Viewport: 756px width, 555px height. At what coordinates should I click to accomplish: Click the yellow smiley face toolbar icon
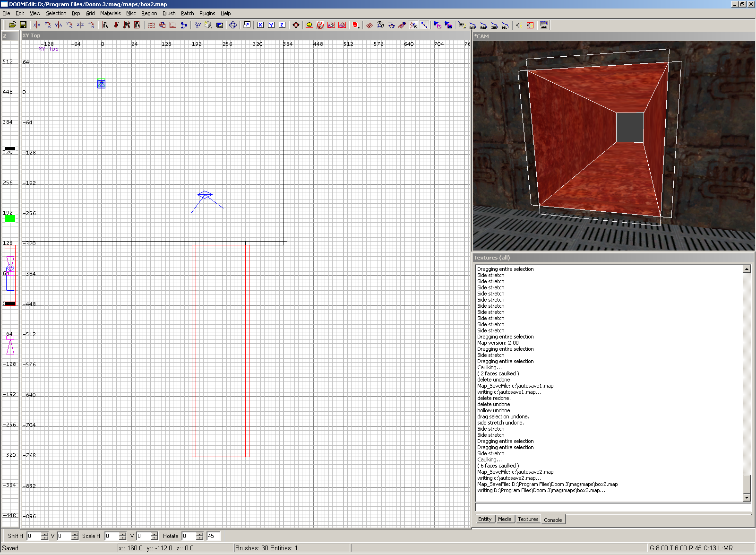(309, 25)
